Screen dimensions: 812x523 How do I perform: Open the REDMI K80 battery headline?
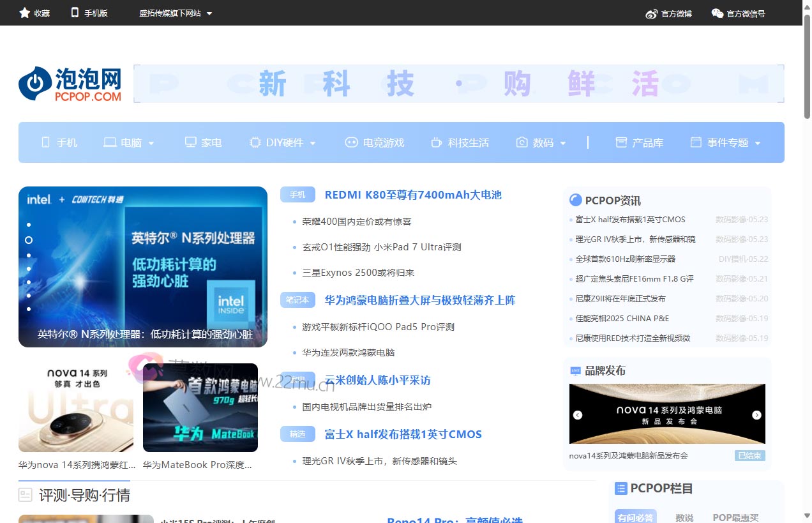(x=412, y=195)
